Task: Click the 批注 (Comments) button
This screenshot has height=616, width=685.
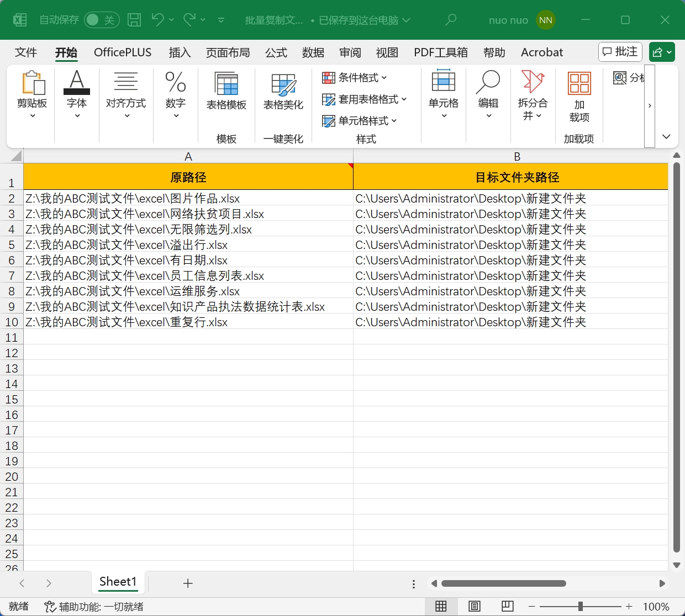Action: [620, 52]
